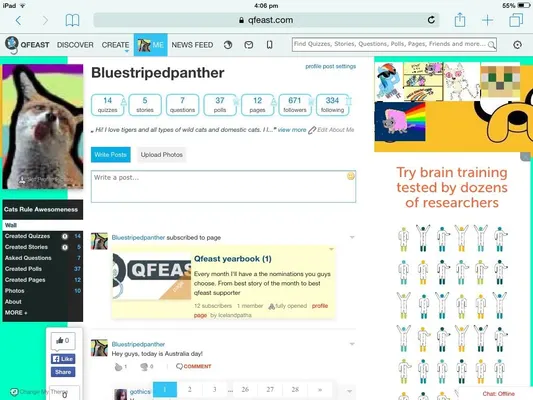Open the bookmark icon in navbar
The image size is (533, 400).
click(x=270, y=45)
